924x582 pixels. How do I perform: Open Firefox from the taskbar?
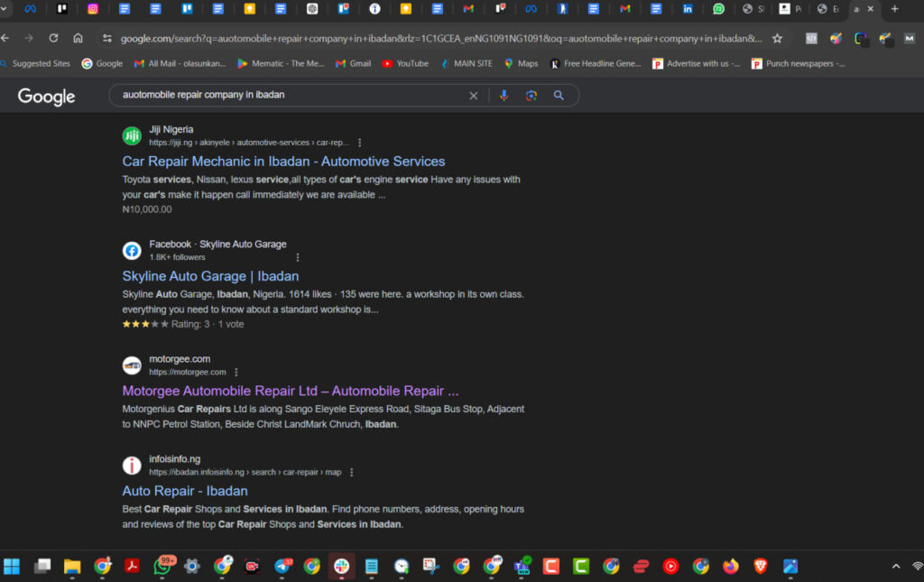731,567
